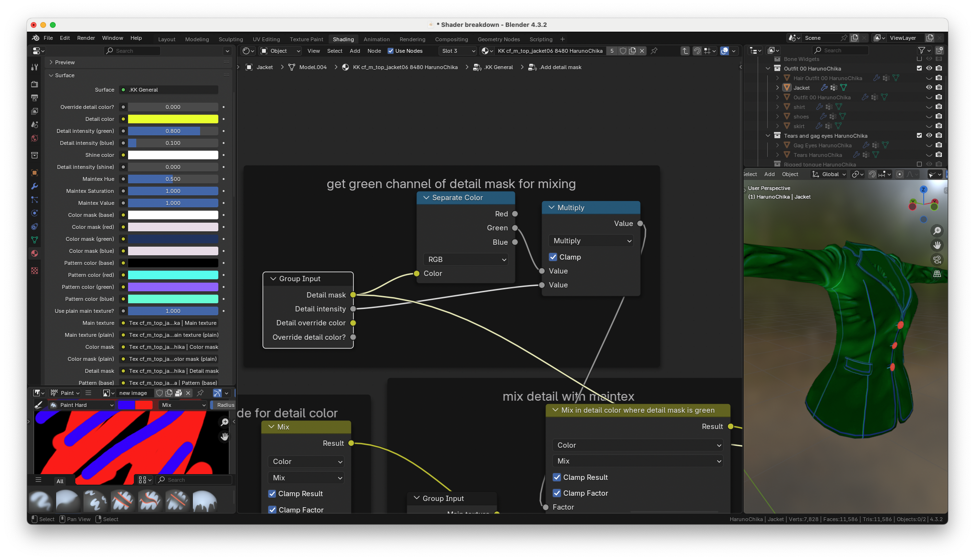Toggle camera view icon in 3D viewport
Screen dimensions: 975x560
click(x=937, y=260)
